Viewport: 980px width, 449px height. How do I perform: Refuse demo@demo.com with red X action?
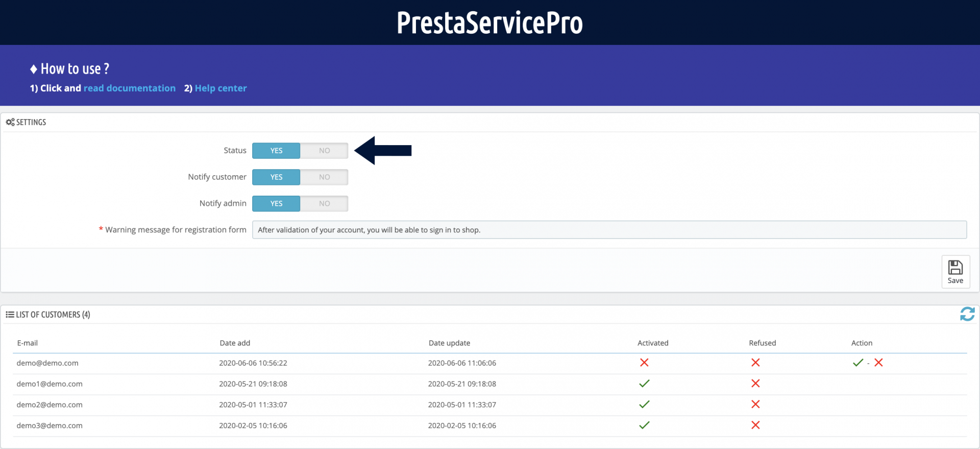click(878, 363)
